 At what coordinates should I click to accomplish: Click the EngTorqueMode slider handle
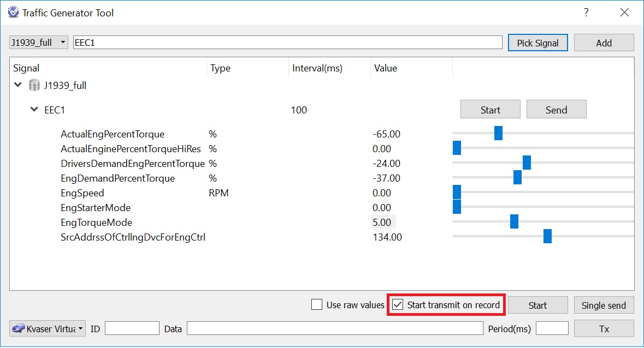[514, 221]
